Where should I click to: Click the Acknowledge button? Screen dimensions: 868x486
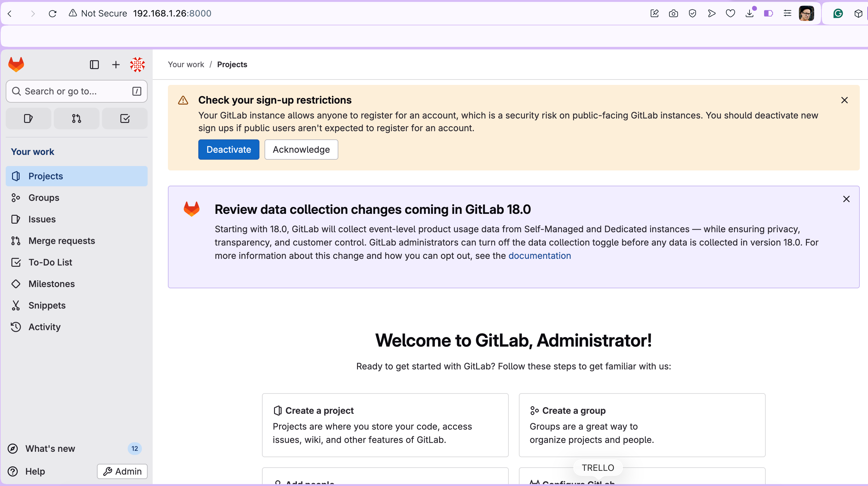[301, 149]
